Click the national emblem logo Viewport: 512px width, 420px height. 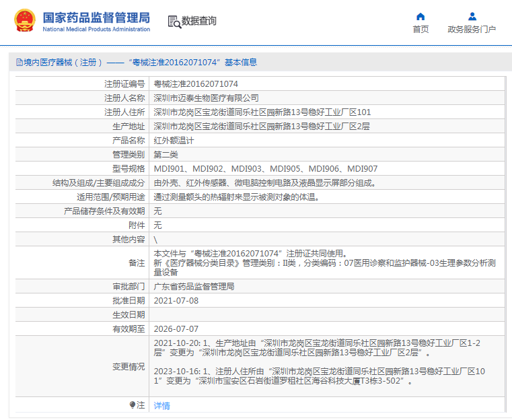(x=25, y=20)
